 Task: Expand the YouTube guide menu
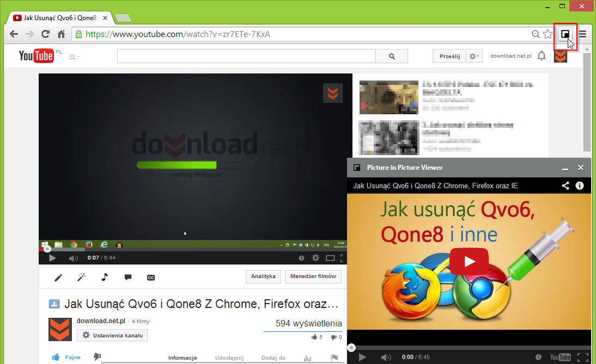point(74,57)
